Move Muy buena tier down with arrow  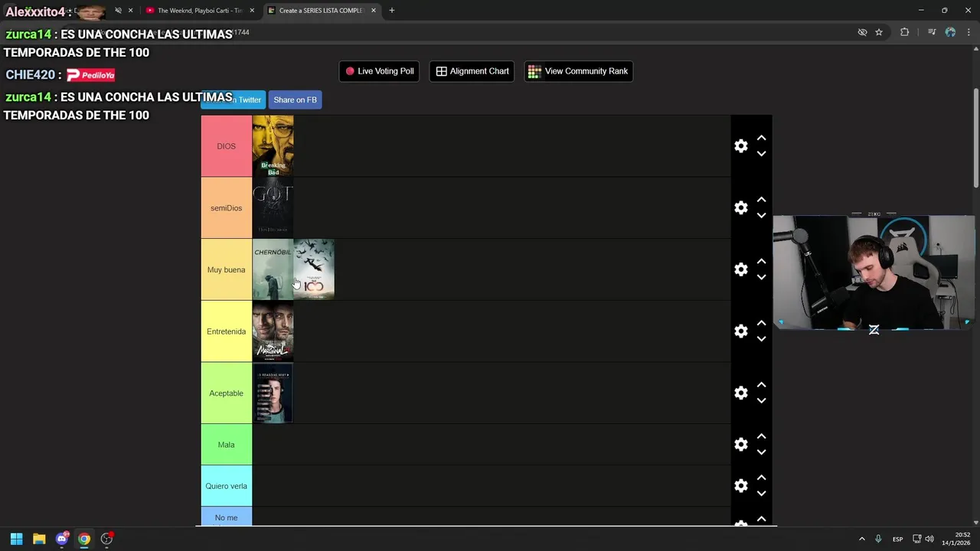761,277
